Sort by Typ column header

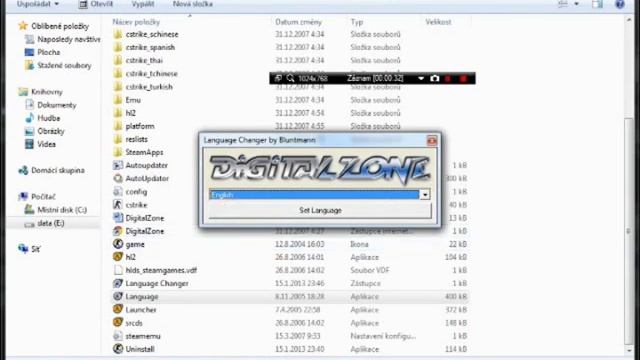357,22
